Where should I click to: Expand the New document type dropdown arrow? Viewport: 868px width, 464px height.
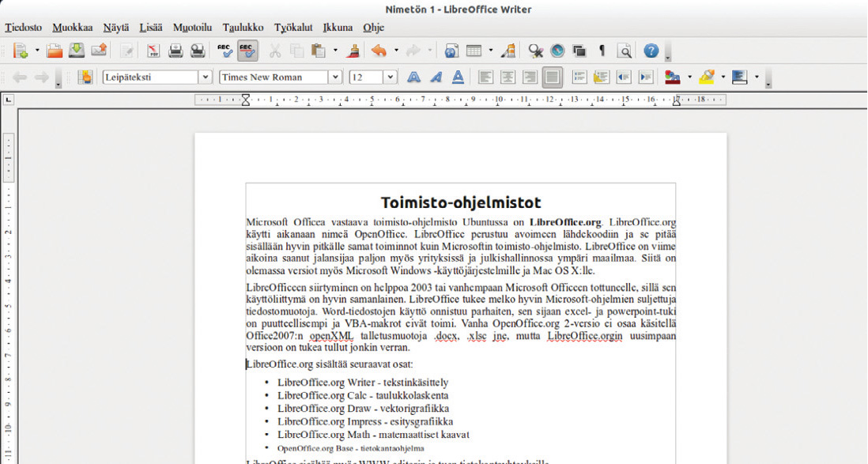pos(36,51)
